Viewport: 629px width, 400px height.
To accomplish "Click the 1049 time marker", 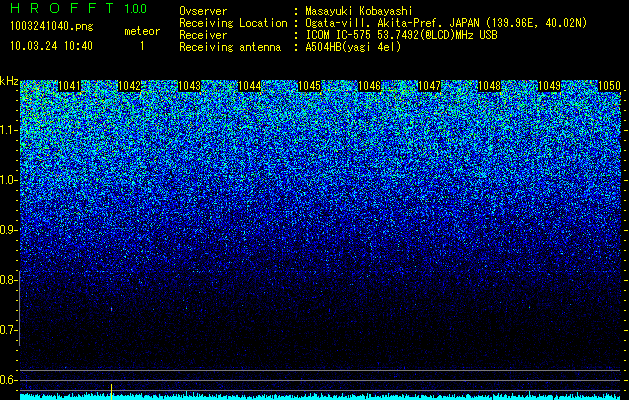I will 550,86.
